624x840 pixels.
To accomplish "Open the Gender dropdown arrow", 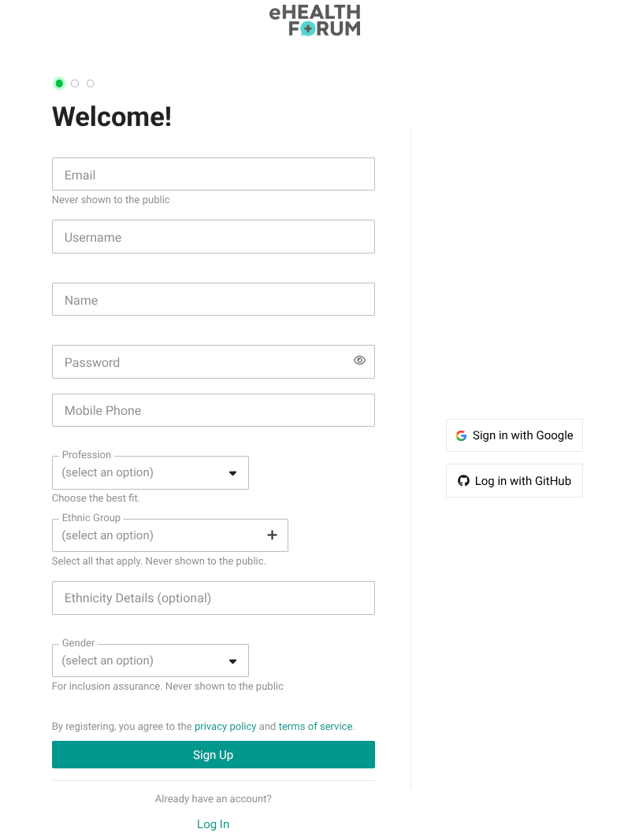I will tap(232, 661).
